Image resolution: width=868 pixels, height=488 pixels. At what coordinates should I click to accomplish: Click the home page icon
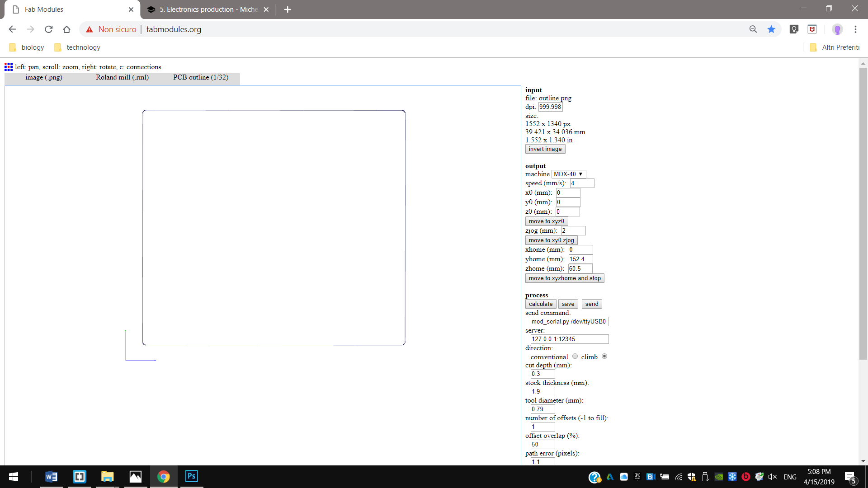tap(67, 29)
